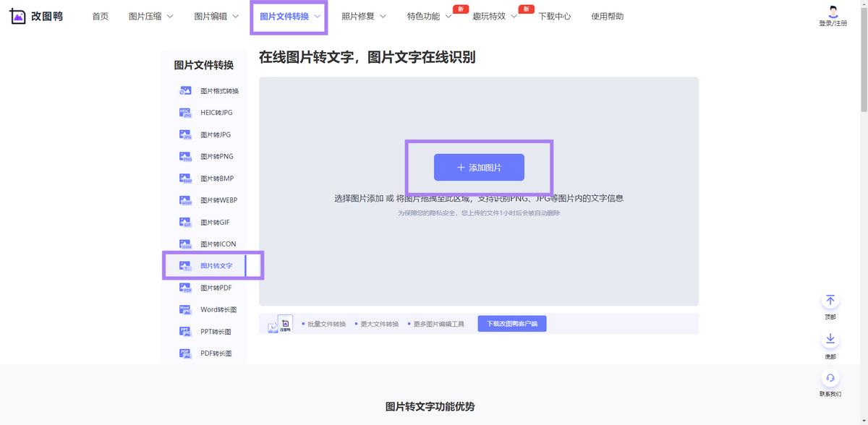
Task: Click the 登录/注册 link
Action: (x=832, y=21)
